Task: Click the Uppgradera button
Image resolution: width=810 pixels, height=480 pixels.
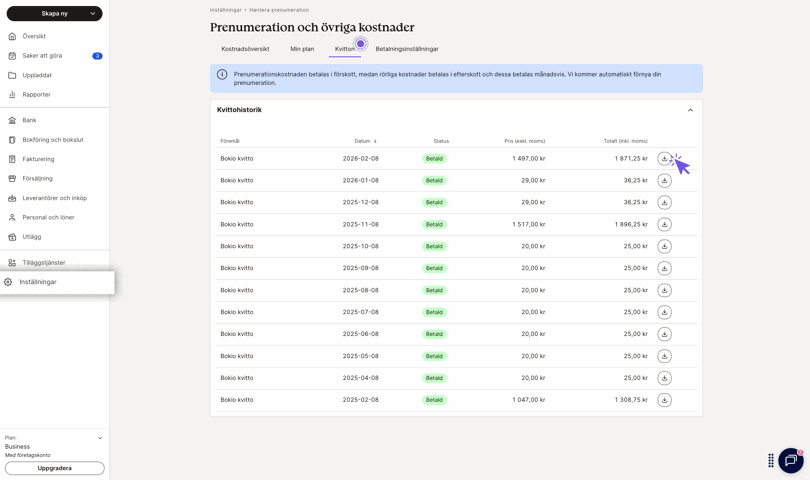Action: click(x=54, y=468)
